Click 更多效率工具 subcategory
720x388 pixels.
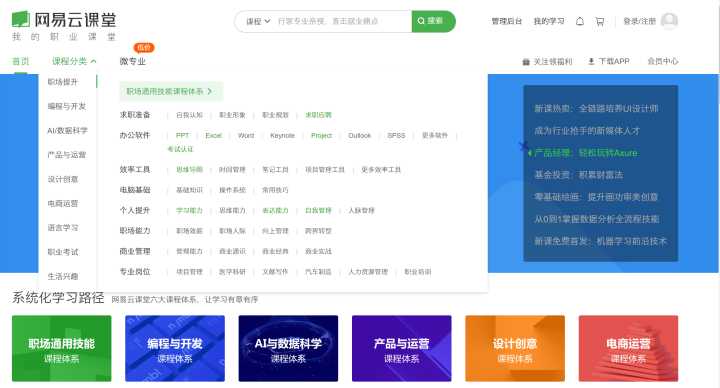tap(381, 169)
